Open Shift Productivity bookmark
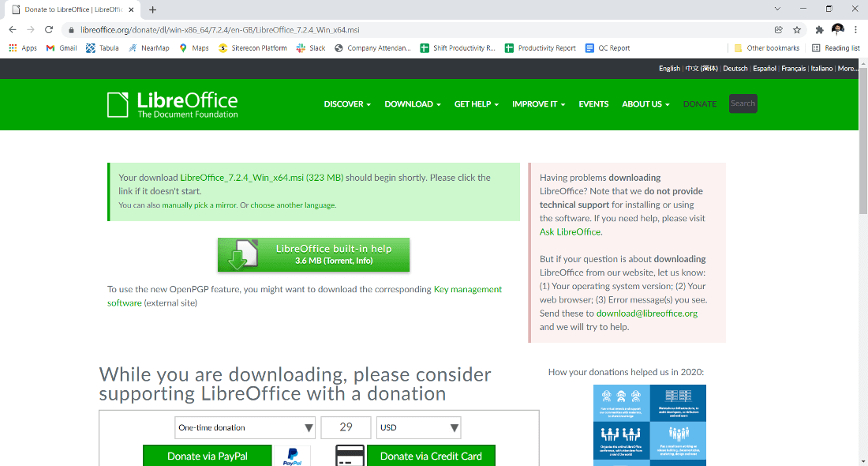The image size is (868, 466). coord(458,48)
